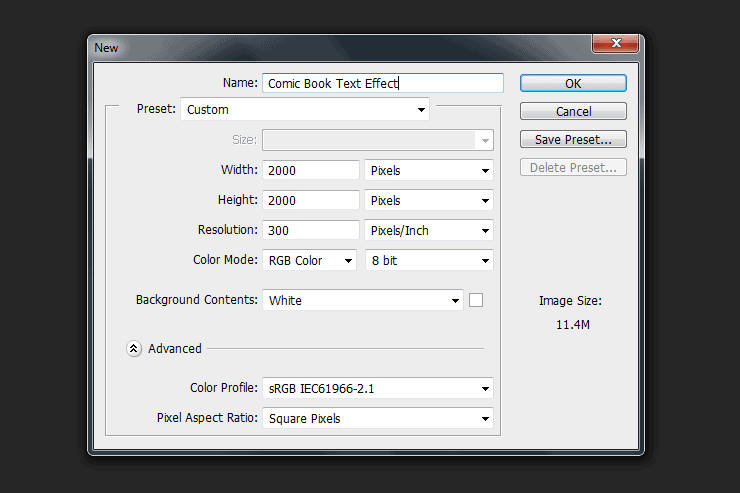
Task: Open the Preset dropdown showing Custom
Action: [x=305, y=109]
